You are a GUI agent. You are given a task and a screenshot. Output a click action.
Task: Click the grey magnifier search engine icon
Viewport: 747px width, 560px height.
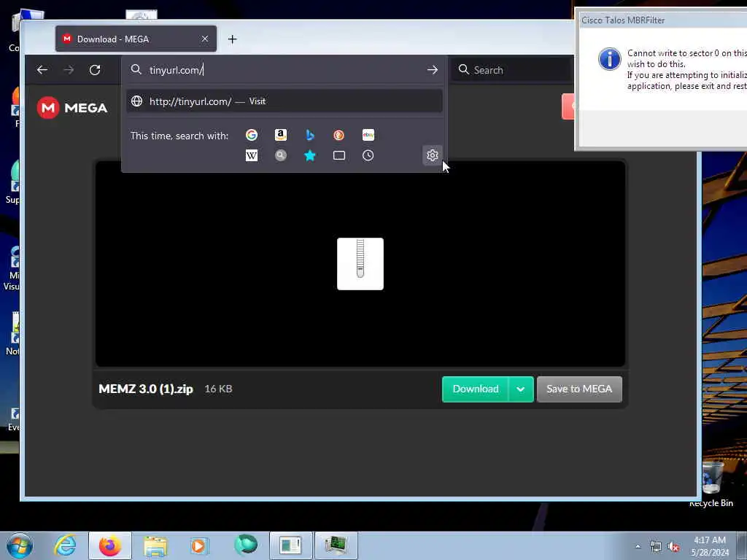point(281,155)
